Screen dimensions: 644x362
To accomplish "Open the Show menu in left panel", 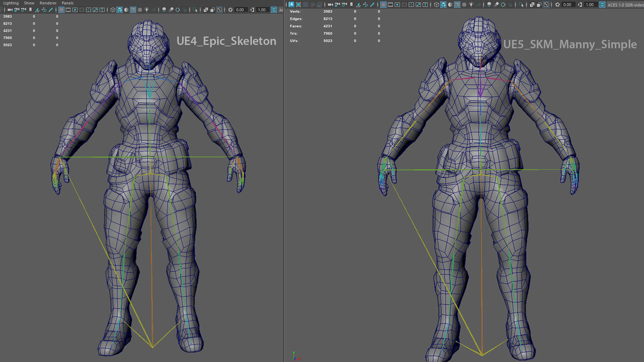I will [29, 3].
